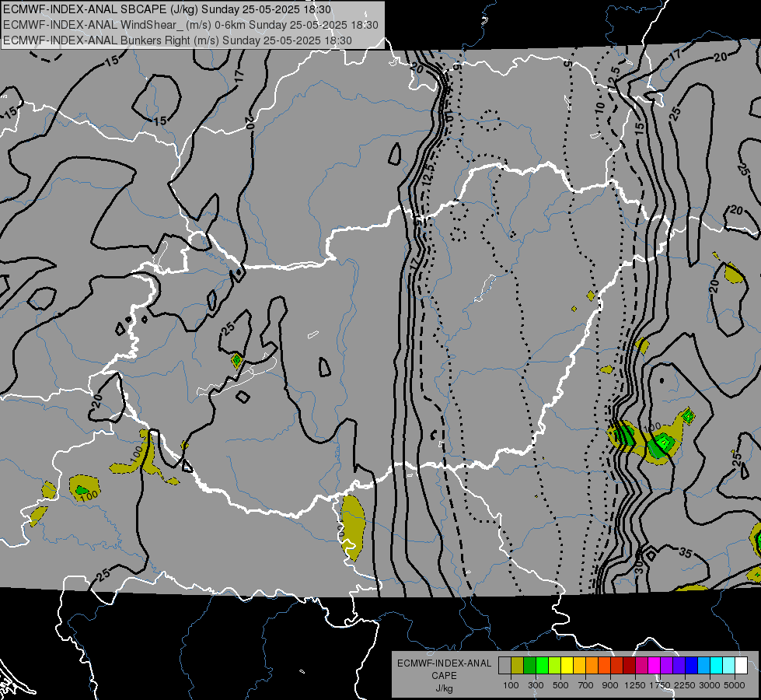
Task: Click the Bunkers Right (m/s) header line
Action: [178, 40]
